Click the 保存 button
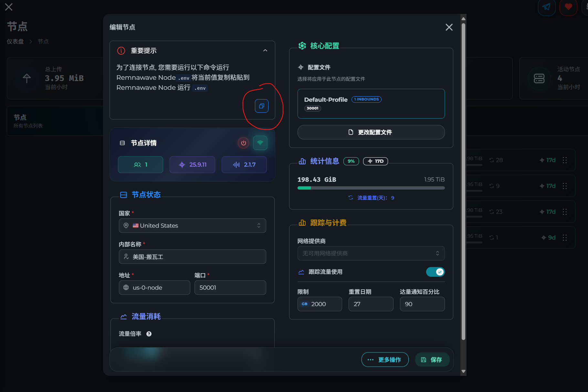 [x=432, y=360]
